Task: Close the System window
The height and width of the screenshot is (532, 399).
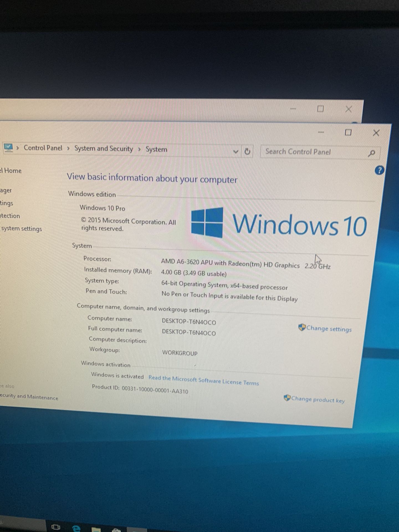Action: coord(376,133)
